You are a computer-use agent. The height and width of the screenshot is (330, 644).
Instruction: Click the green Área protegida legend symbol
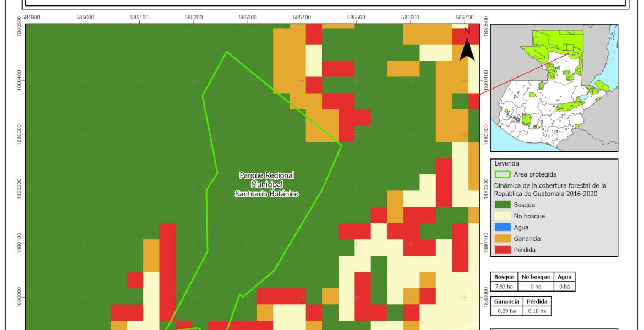(x=502, y=174)
